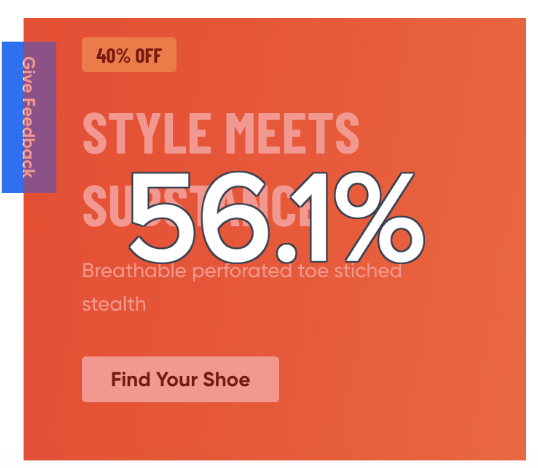Click the digit 6 in the overlay number
Viewport: 538px width, 468px height.
(235, 217)
